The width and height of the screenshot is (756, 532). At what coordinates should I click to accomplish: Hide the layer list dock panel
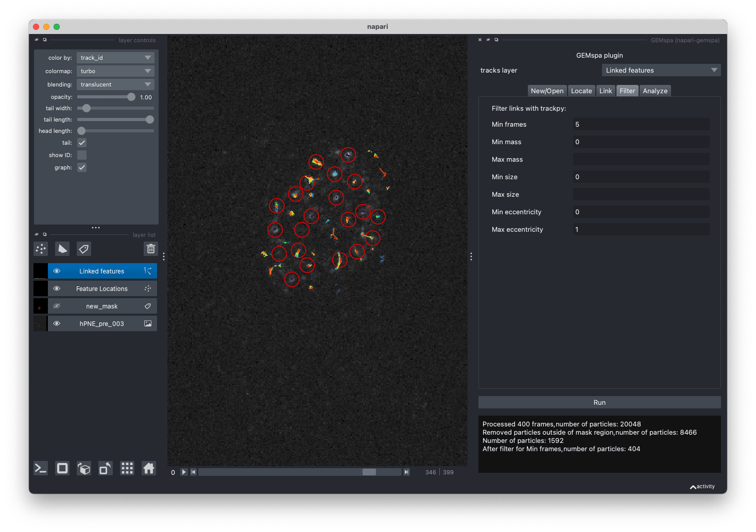pos(37,234)
